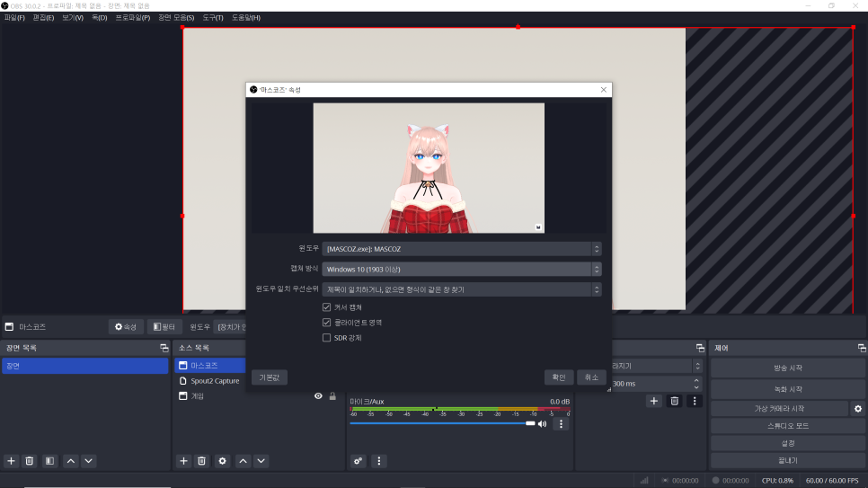Add a new scene with plus icon

(11, 461)
